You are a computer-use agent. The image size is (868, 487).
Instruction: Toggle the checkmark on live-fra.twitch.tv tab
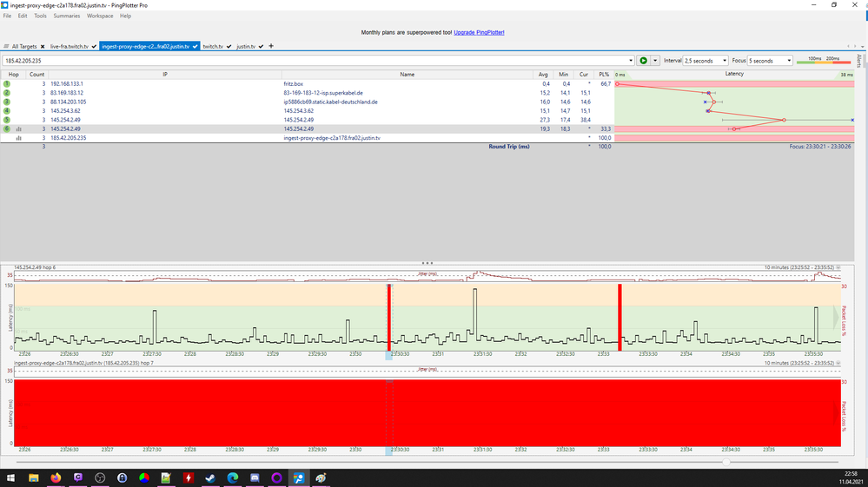click(x=94, y=46)
